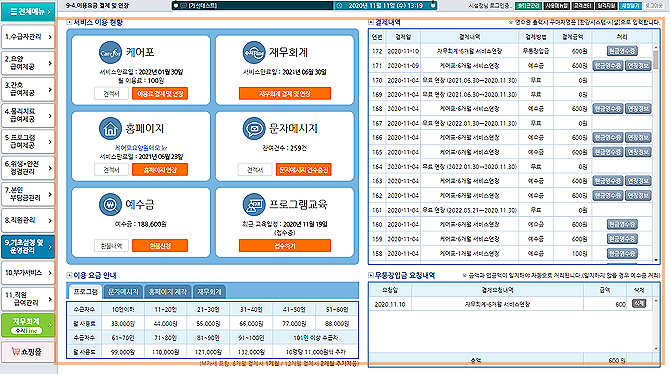Screen dimensions: 670x374
Task: Click the 재무회계 cloud logo icon
Action: click(x=254, y=53)
